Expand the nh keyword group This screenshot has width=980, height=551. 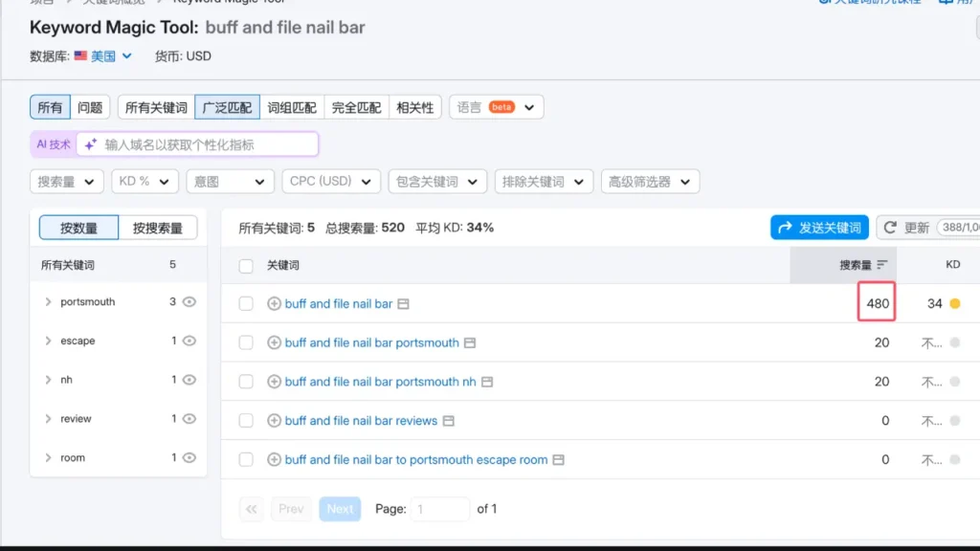pyautogui.click(x=48, y=380)
